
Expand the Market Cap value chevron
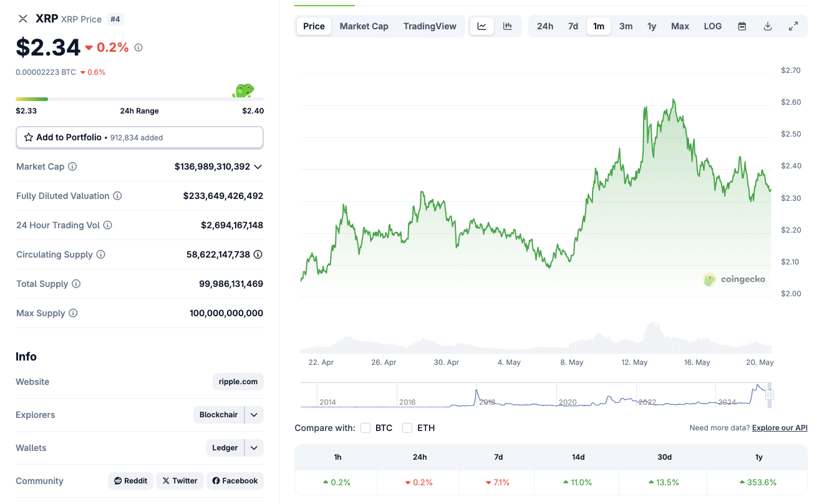point(258,167)
